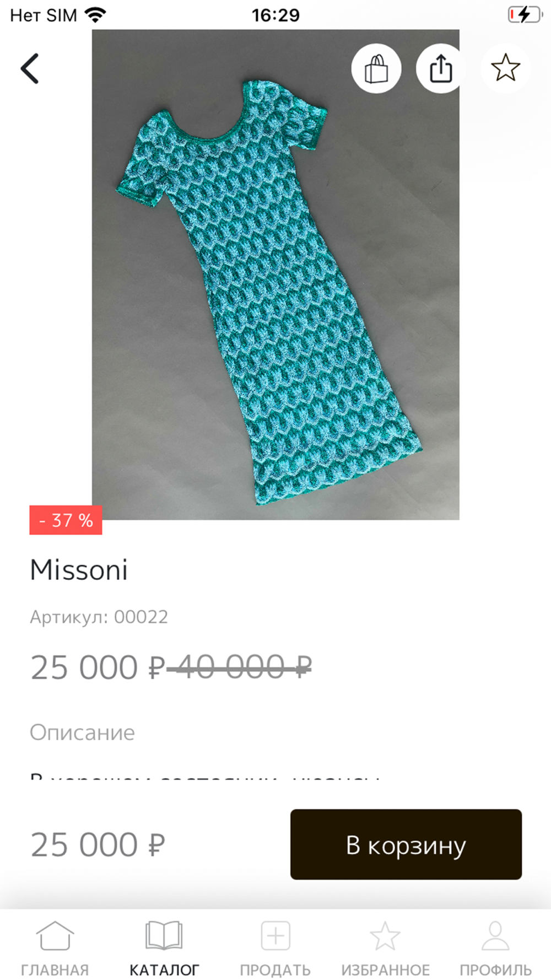This screenshot has width=551, height=980.
Task: Toggle the favorite star on product
Action: (505, 68)
